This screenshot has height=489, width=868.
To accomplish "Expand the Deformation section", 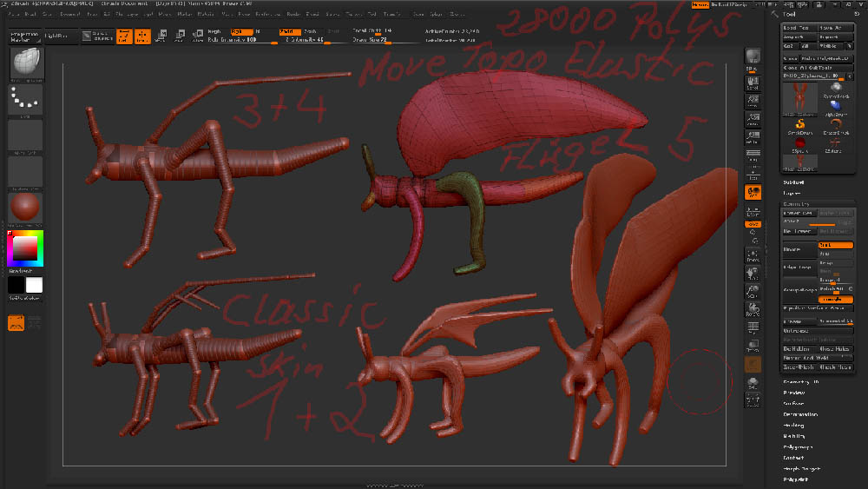I will [x=799, y=414].
